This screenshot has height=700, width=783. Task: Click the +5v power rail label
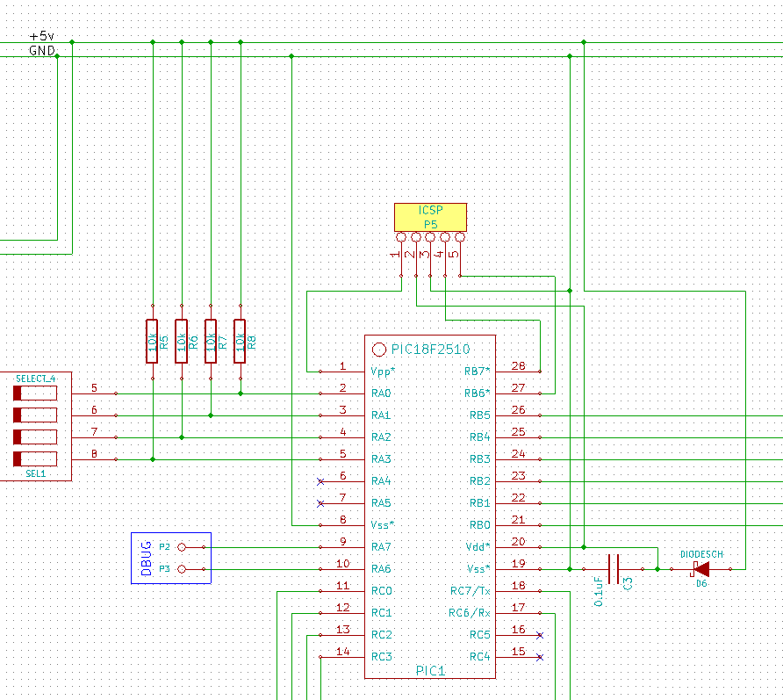point(42,36)
